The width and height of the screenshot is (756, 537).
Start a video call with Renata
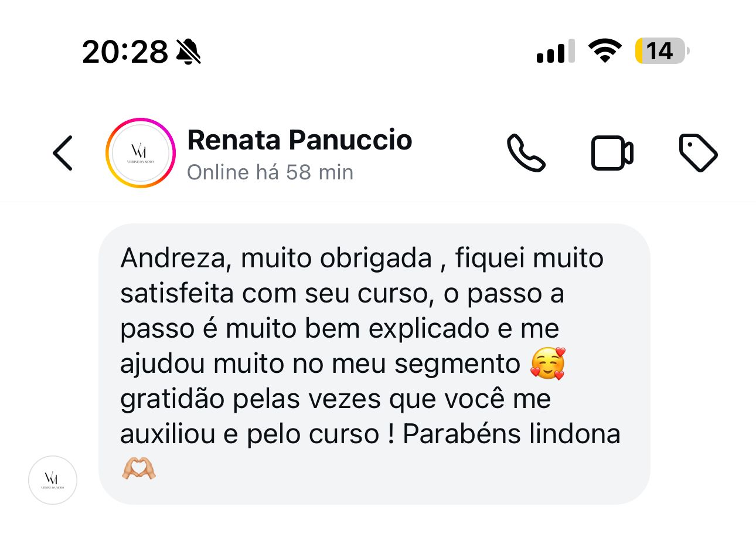612,154
